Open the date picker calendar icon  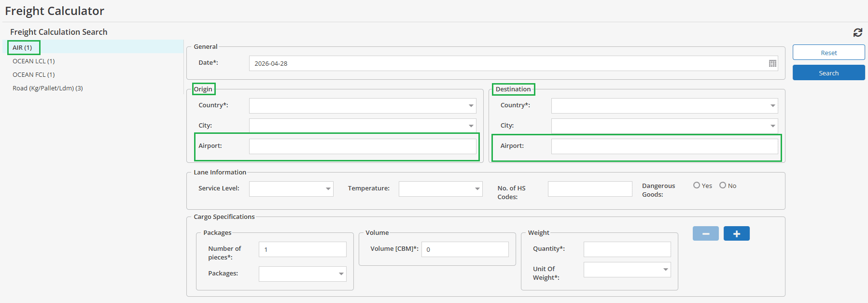pyautogui.click(x=772, y=63)
